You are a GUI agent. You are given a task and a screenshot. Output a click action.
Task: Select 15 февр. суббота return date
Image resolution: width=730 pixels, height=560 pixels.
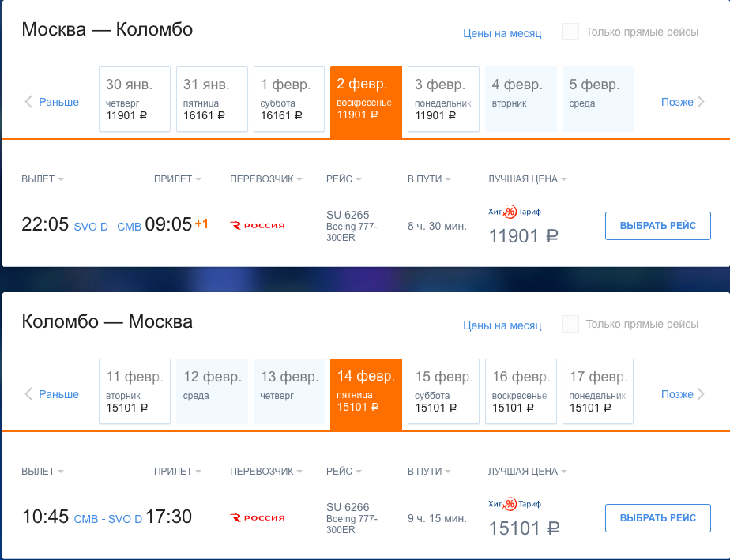tap(443, 392)
